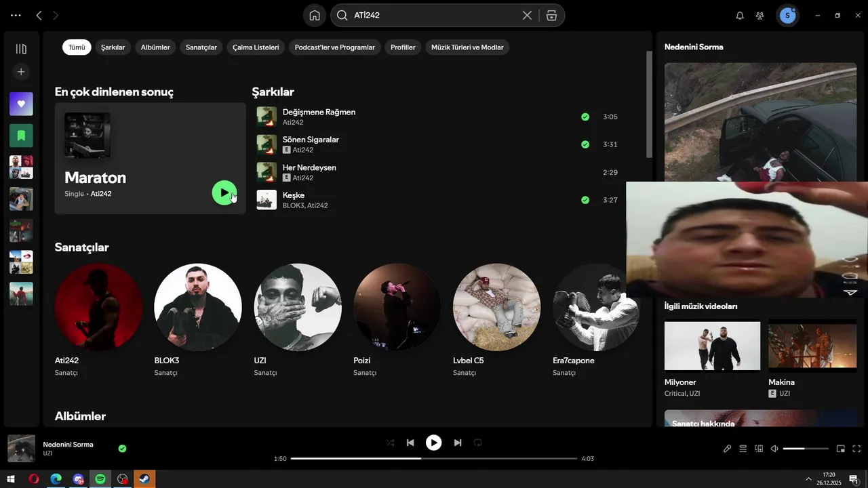
Task: Switch to the Şarkılar filter
Action: 113,47
